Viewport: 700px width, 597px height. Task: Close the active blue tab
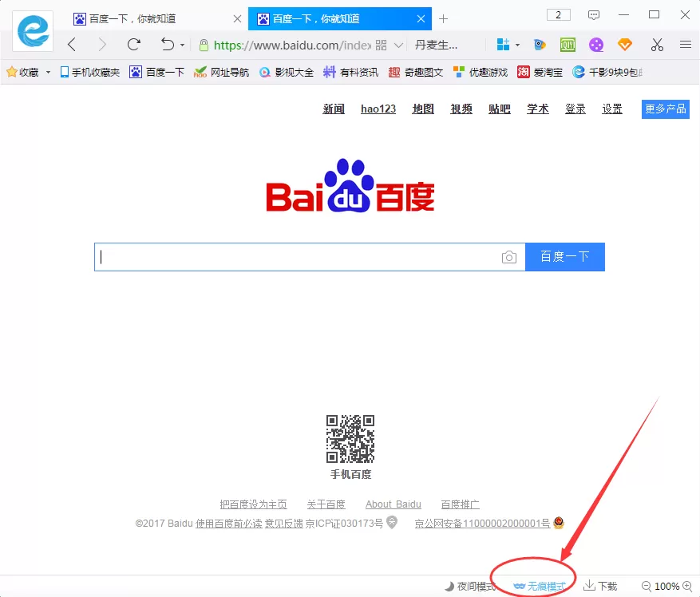point(421,18)
